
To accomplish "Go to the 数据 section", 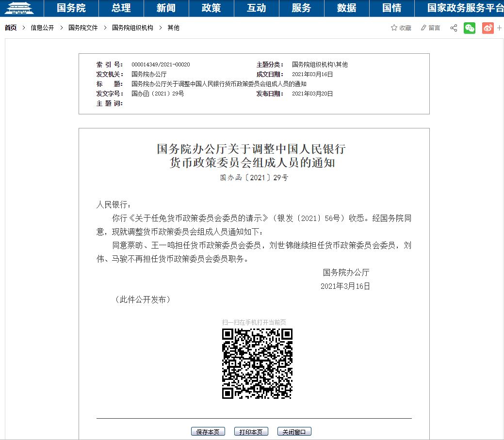I will coord(346,8).
